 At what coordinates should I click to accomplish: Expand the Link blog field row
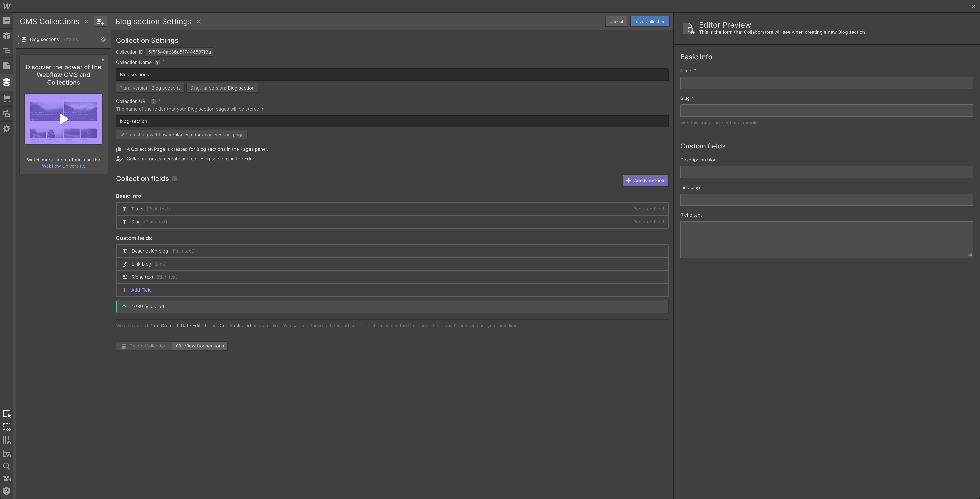coord(392,264)
